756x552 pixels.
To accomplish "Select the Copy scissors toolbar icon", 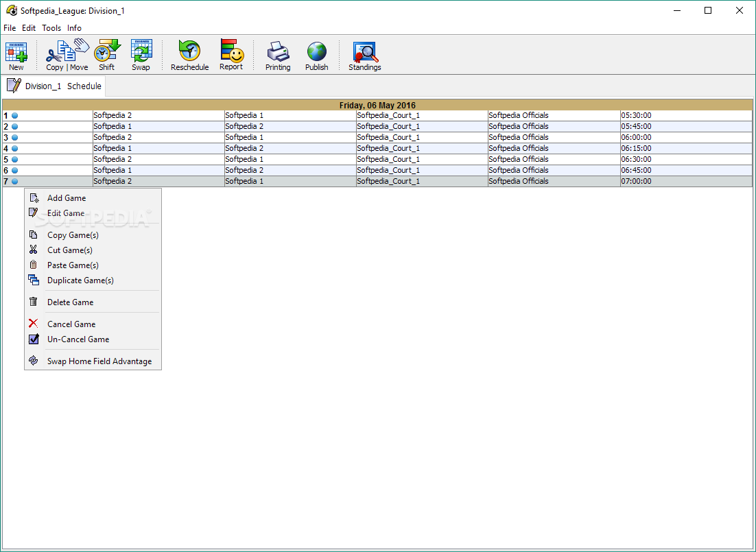I will (56, 53).
